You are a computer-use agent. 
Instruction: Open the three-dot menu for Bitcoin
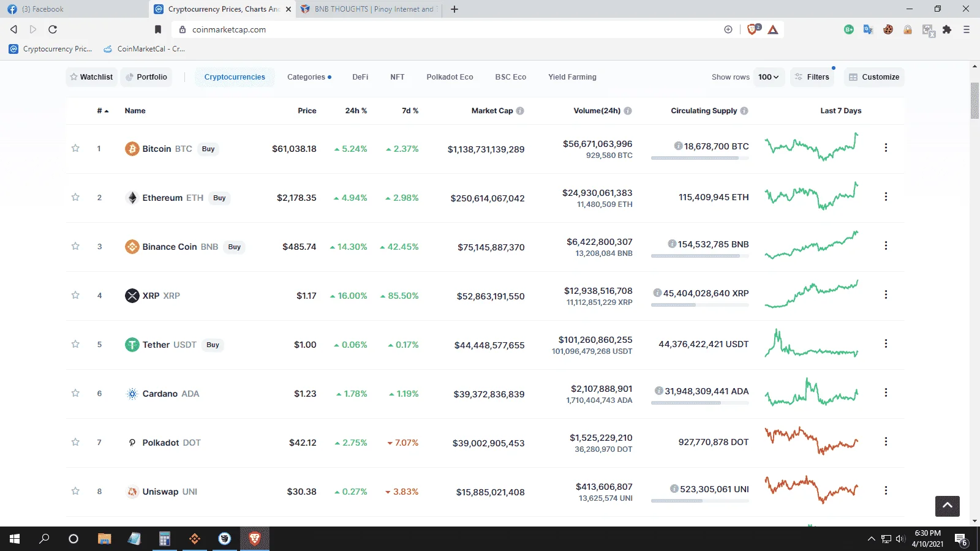(886, 148)
